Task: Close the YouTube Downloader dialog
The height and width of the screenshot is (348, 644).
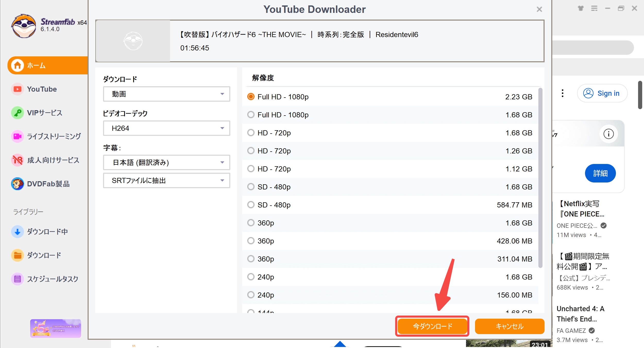Action: click(539, 9)
